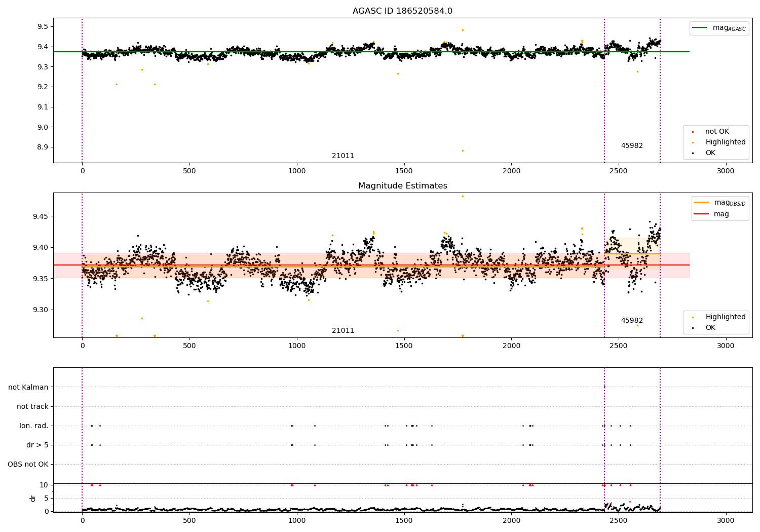Image resolution: width=760 pixels, height=532 pixels.
Task: Click the "Ion. rad." row label
Action: pyautogui.click(x=34, y=426)
